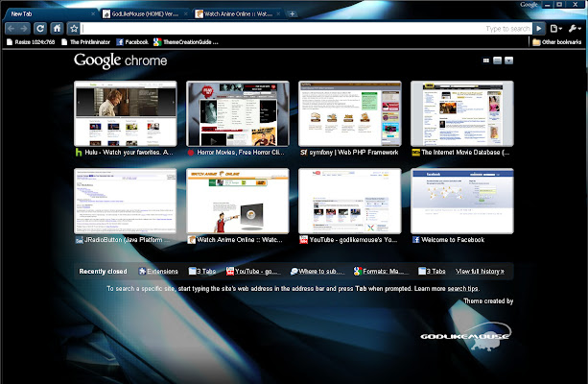Go back with the back arrow button

pos(11,29)
